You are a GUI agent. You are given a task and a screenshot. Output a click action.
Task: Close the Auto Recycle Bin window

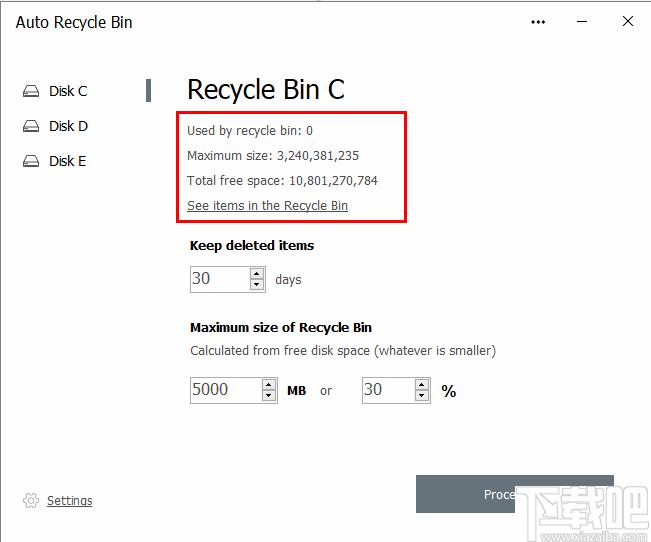[628, 21]
